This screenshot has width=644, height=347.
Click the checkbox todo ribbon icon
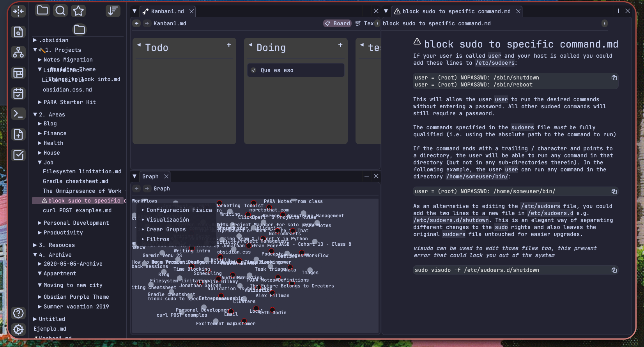click(x=18, y=155)
